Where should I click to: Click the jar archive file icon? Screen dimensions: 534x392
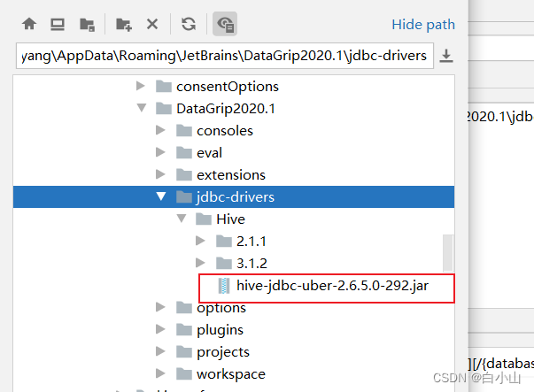(x=224, y=286)
